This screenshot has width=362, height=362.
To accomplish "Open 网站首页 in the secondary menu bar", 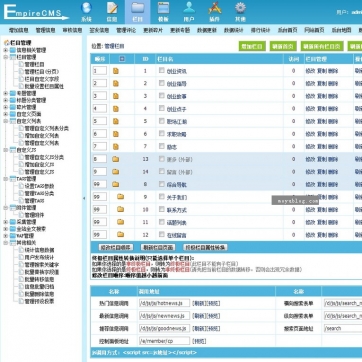I will click(x=314, y=30).
